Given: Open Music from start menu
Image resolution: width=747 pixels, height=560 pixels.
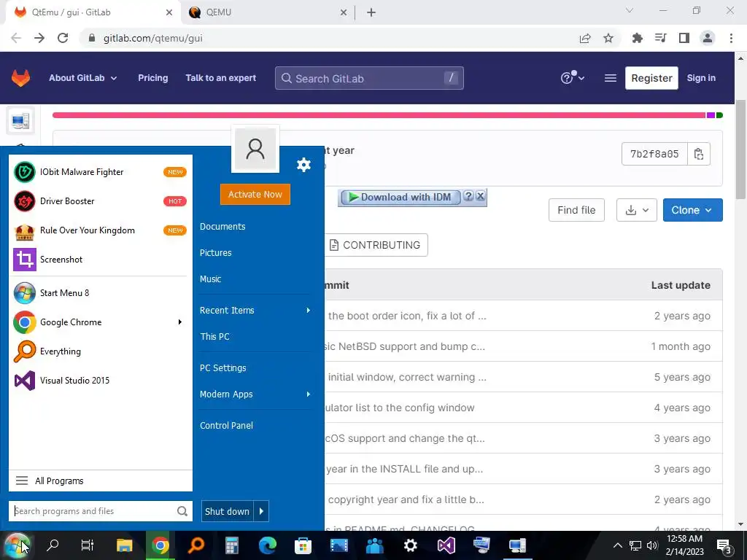Looking at the screenshot, I should (x=211, y=279).
